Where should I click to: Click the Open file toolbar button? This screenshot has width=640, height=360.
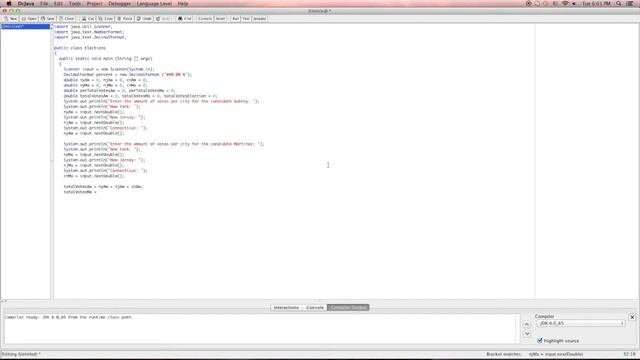pyautogui.click(x=29, y=19)
